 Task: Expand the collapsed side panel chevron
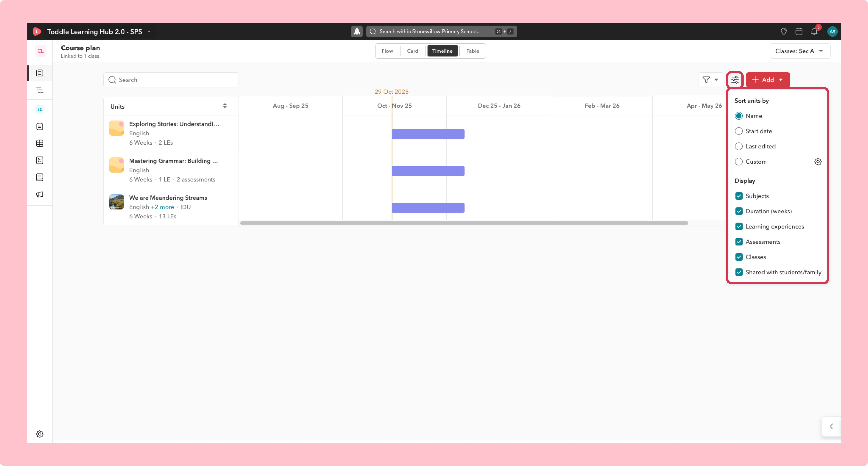click(x=831, y=426)
